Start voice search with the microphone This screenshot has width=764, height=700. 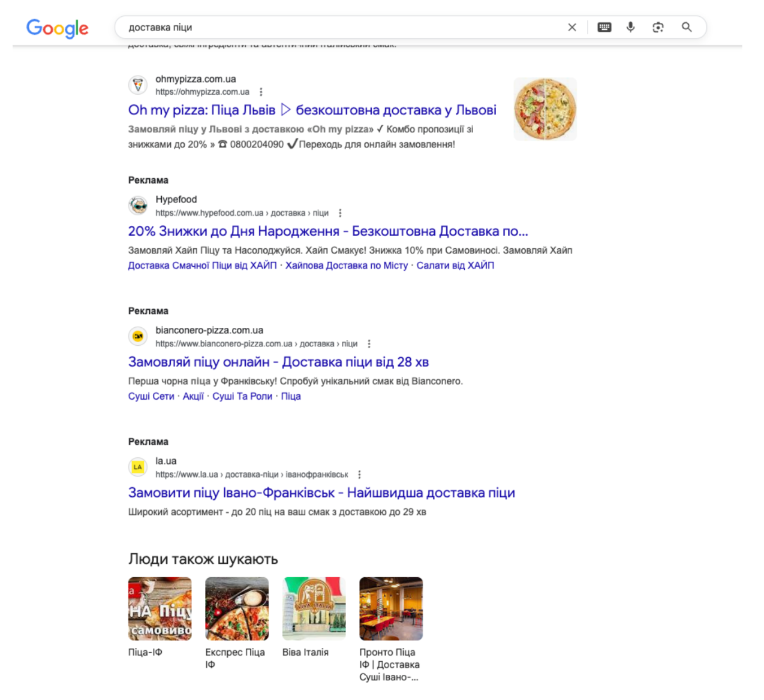coord(630,28)
